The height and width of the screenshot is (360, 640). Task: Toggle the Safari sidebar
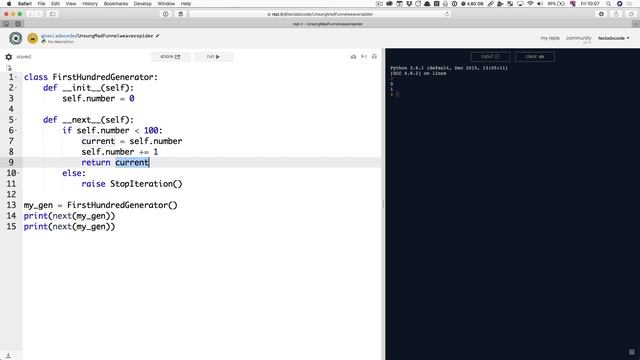[x=53, y=14]
